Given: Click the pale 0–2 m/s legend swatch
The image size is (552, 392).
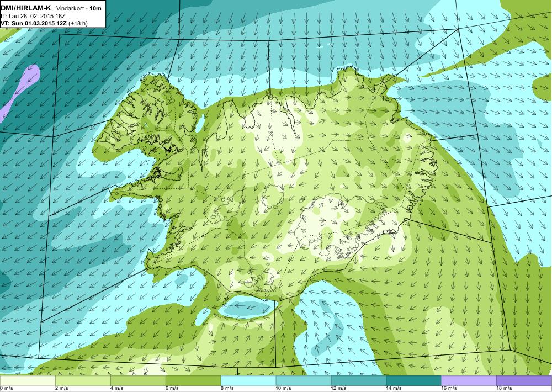Looking at the screenshot, I should (28, 381).
